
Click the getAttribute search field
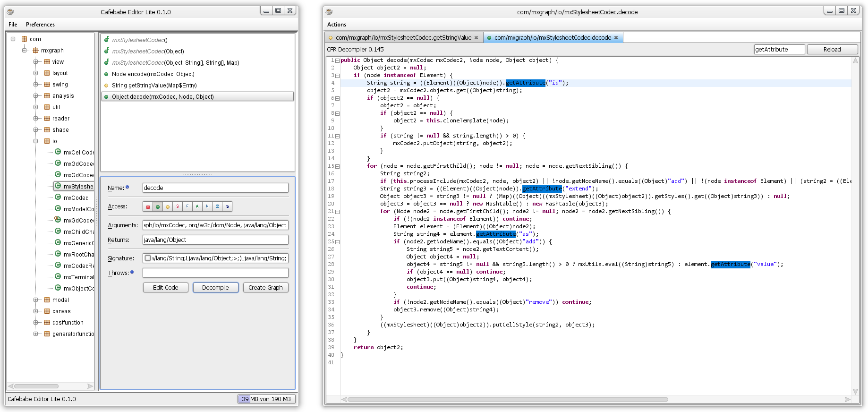[x=779, y=49]
